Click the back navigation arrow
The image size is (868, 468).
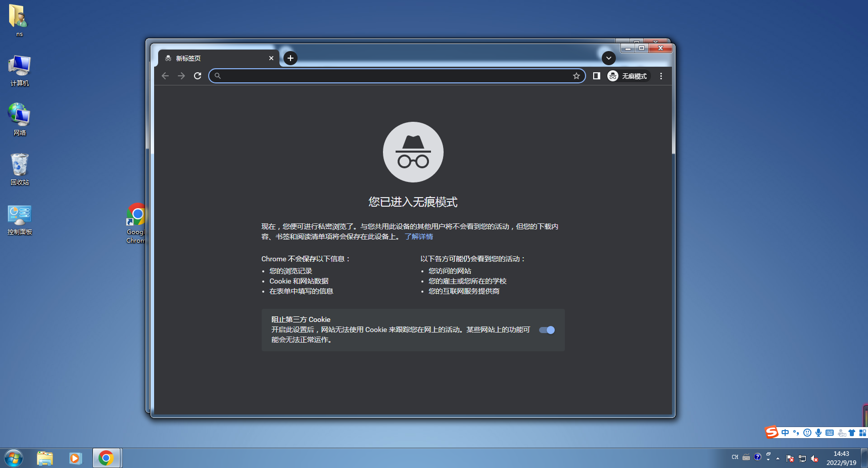(x=165, y=76)
